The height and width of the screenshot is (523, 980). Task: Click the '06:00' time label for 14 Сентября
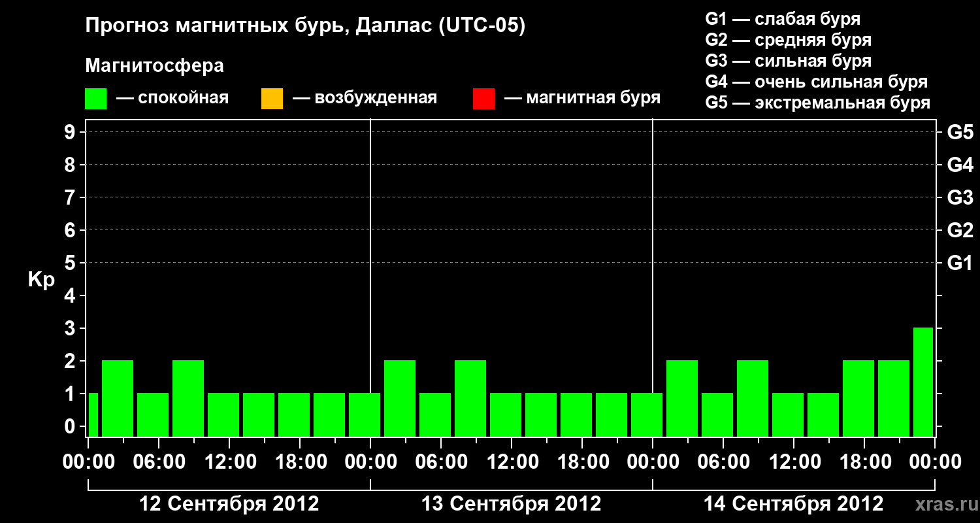click(x=723, y=462)
